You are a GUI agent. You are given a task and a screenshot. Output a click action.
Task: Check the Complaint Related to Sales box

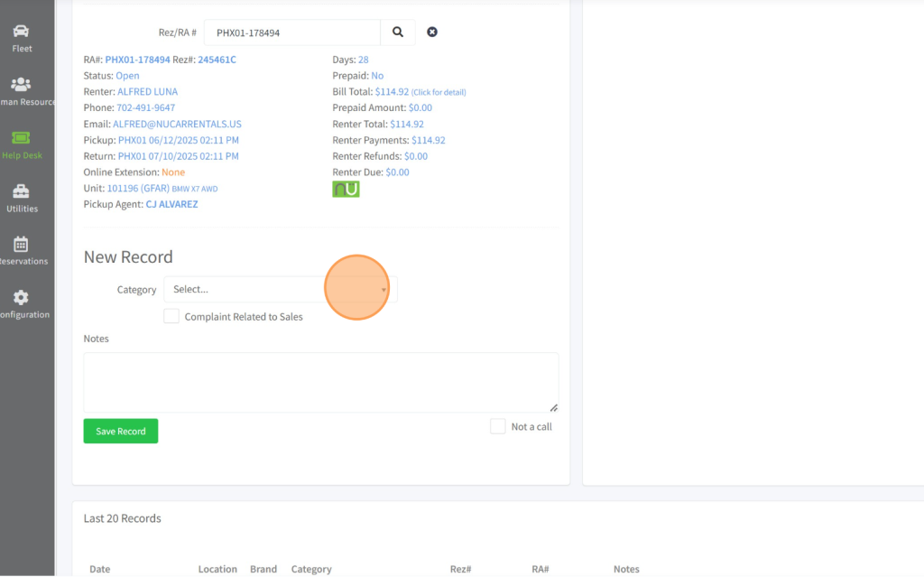(171, 316)
